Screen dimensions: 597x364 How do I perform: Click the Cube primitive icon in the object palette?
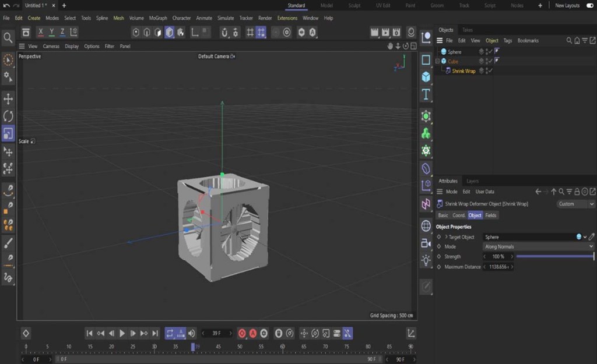[x=426, y=77]
